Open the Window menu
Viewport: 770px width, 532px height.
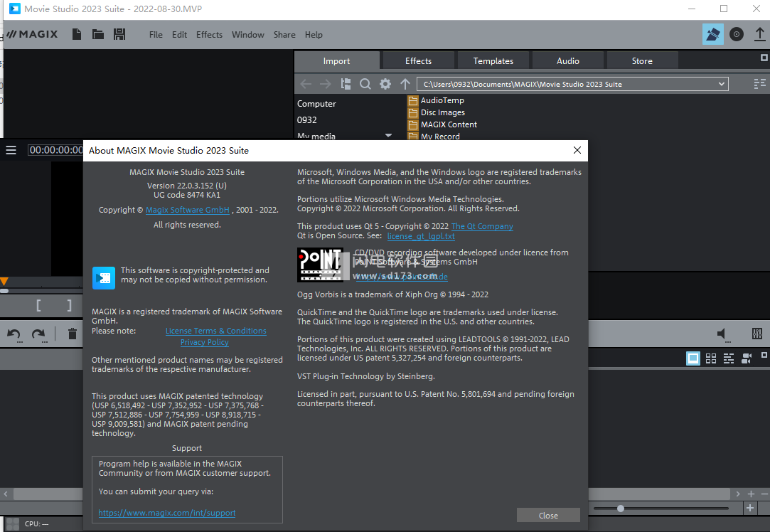248,34
